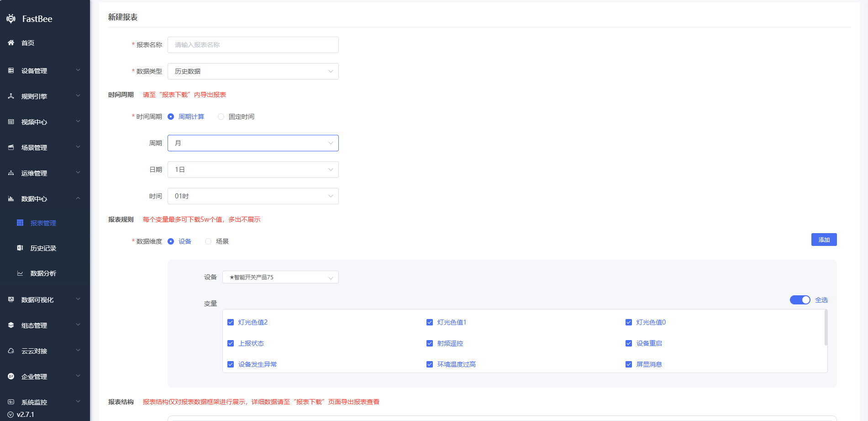Click the 规则引擎 sidebar icon
Screen dimensions: 868x421
(x=11, y=96)
